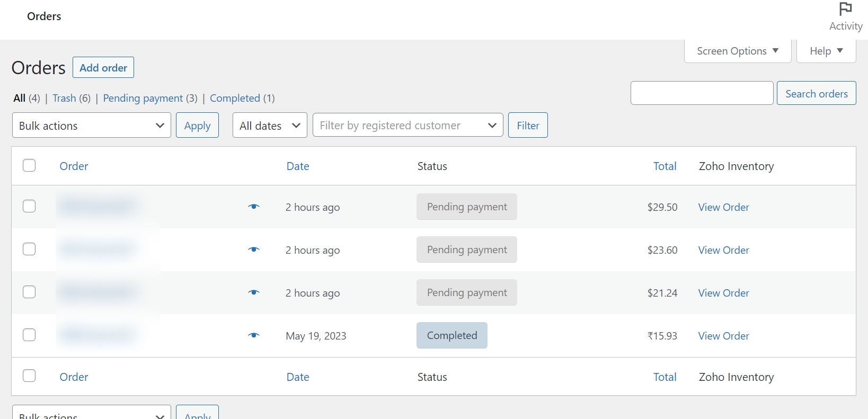Tick the select-all checkbox in table header
This screenshot has width=868, height=419.
[x=29, y=165]
